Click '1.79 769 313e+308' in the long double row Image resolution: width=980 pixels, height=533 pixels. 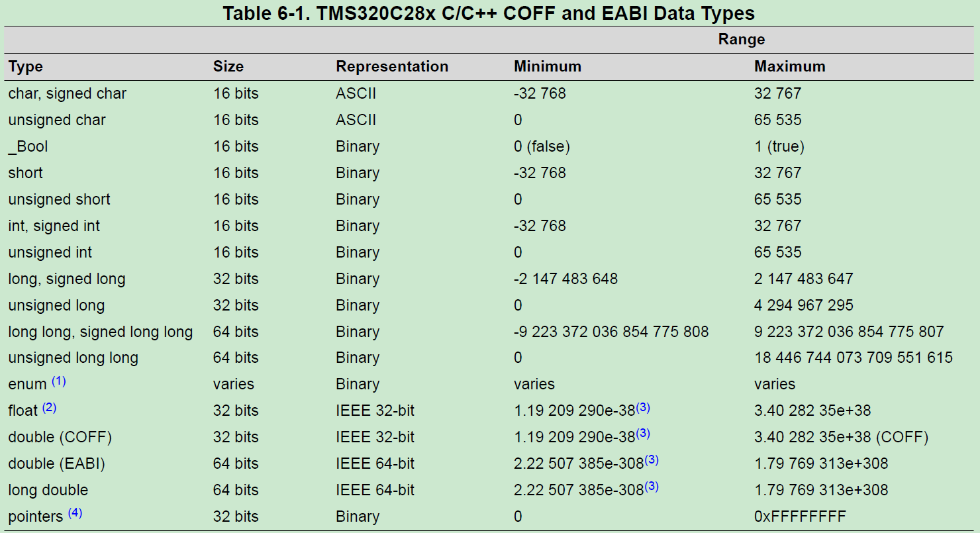[x=821, y=490]
